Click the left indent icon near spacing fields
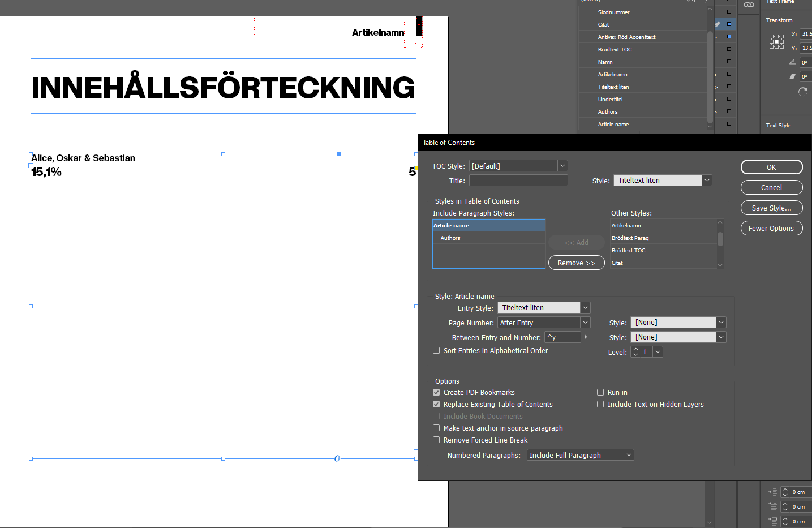The width and height of the screenshot is (812, 528). (x=772, y=492)
